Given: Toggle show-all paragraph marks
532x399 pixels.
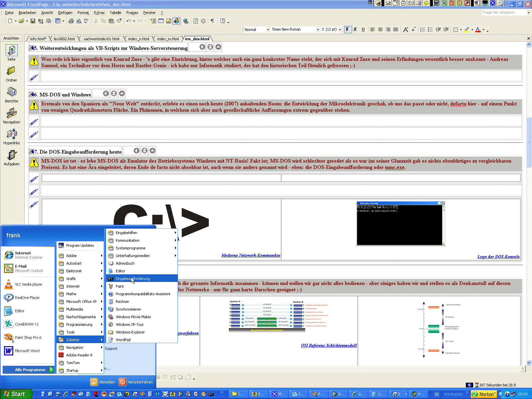Looking at the screenshot, I should (212, 21).
